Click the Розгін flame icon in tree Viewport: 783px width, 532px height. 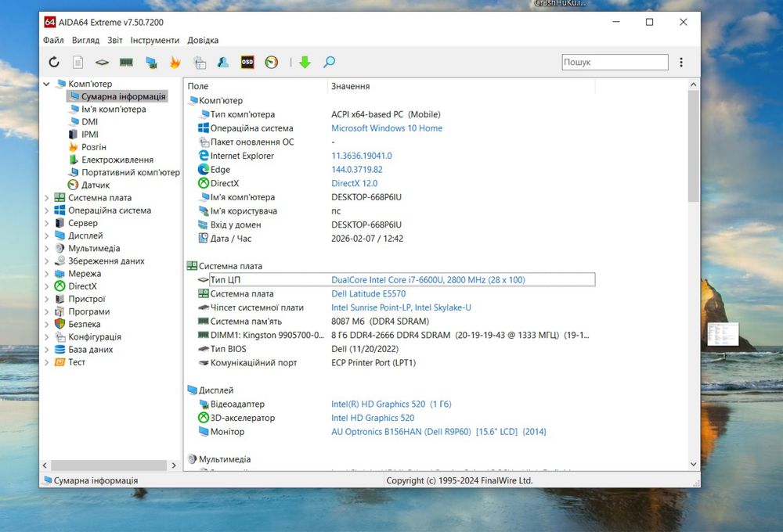(73, 147)
